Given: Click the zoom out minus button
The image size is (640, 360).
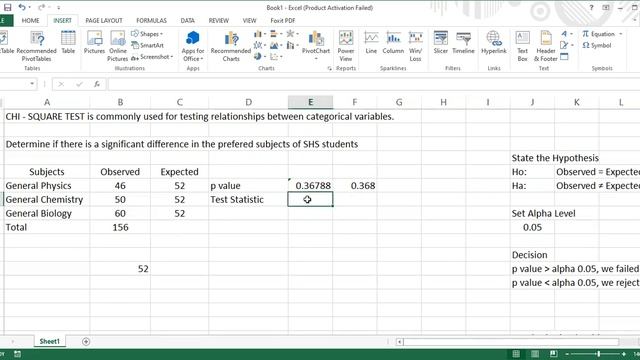Looking at the screenshot, I should pos(567,354).
